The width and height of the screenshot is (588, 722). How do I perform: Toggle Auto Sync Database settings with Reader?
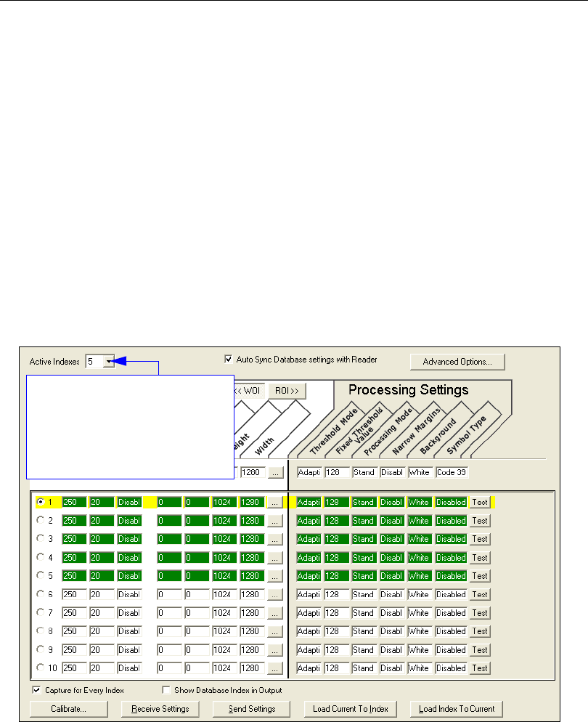[x=228, y=359]
